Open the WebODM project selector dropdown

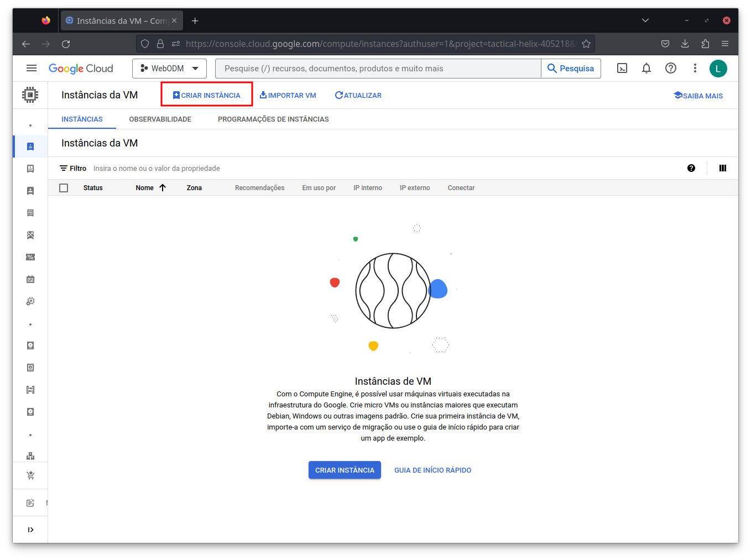coord(169,68)
